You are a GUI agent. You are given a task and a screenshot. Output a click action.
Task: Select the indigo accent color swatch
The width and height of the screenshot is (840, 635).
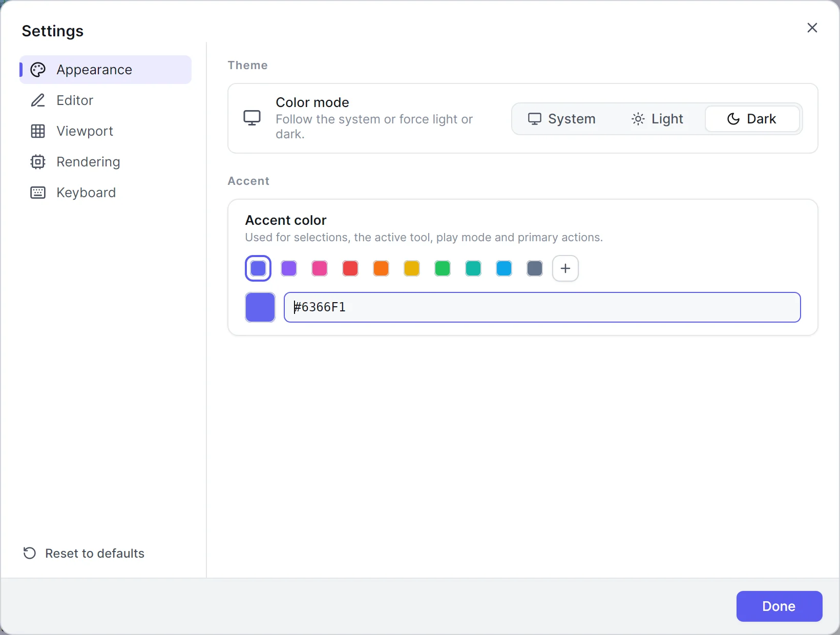click(258, 268)
